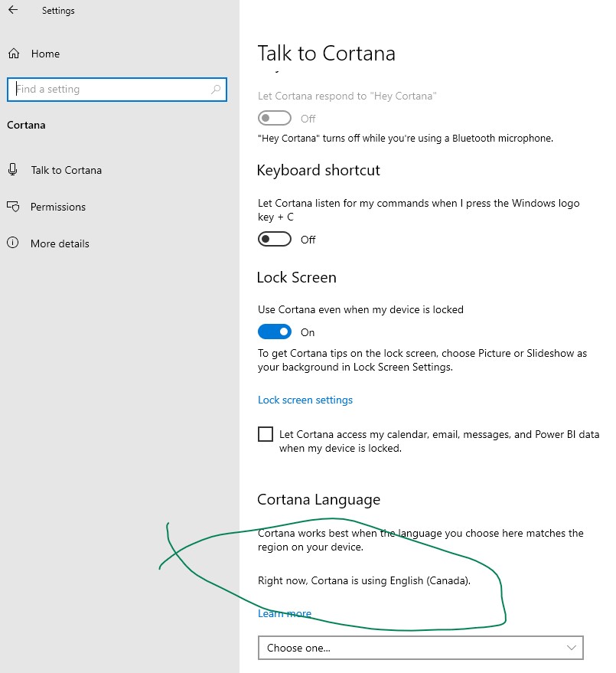Check Let Cortana access calendar when locked
This screenshot has width=616, height=673.
point(266,434)
